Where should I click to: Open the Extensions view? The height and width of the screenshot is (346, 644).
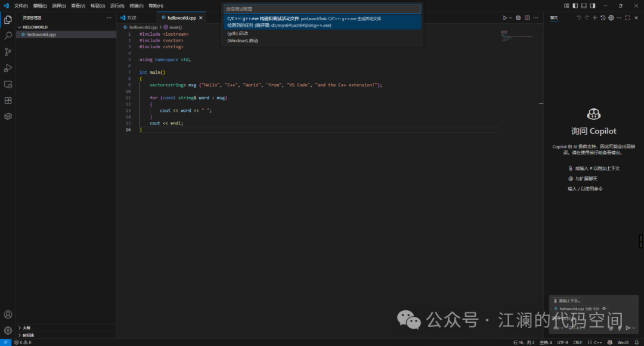pos(8,101)
